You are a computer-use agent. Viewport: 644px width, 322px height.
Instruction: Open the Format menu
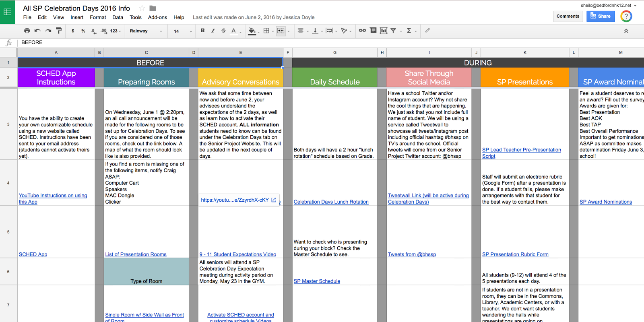point(98,17)
